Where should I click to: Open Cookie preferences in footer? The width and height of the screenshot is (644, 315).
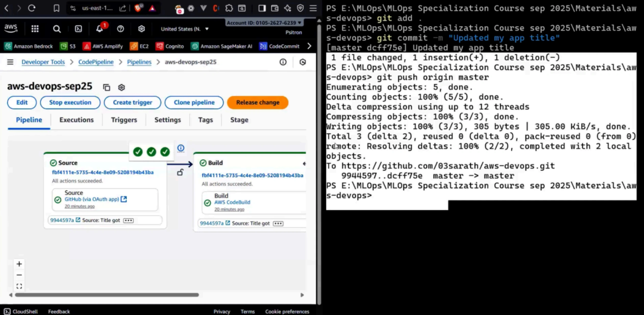pos(287,312)
